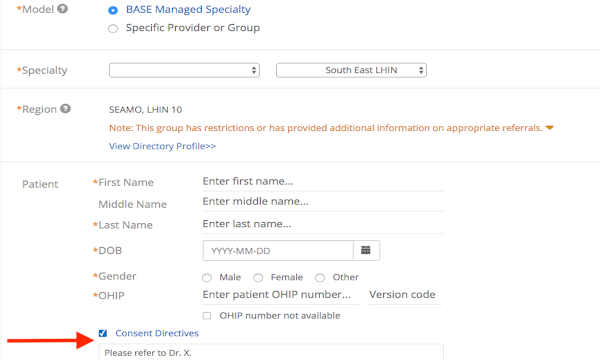Click the 'Patient' section label
The image size is (600, 360).
tap(40, 184)
